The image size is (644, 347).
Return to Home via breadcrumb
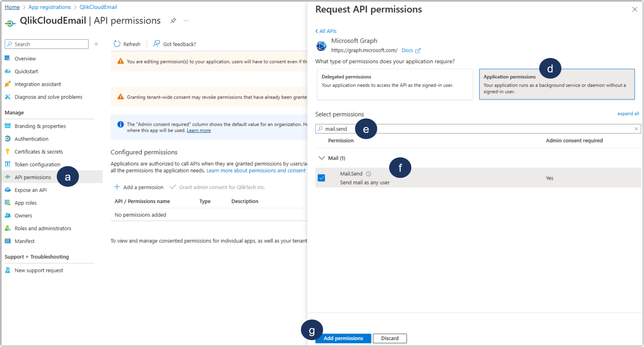pos(12,7)
